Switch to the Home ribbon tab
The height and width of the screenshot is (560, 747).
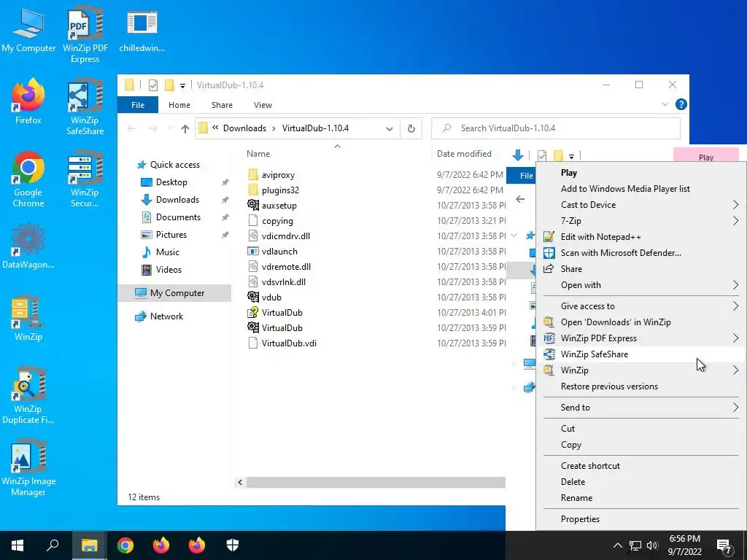tap(179, 105)
